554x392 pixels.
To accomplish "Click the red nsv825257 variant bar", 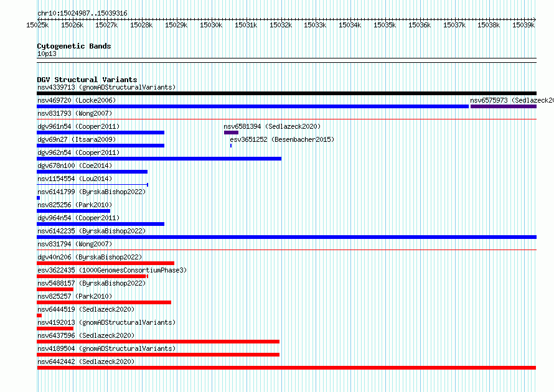I will pos(104,302).
